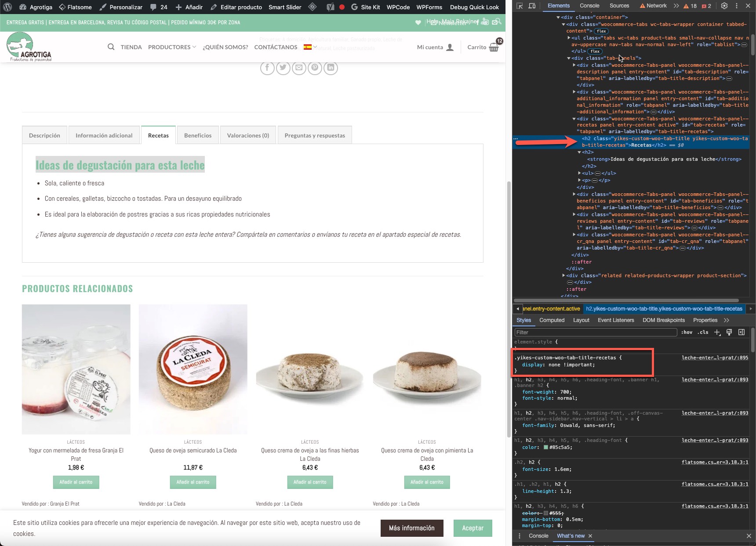Expand the tab-description div node
The image size is (756, 546).
click(x=574, y=65)
